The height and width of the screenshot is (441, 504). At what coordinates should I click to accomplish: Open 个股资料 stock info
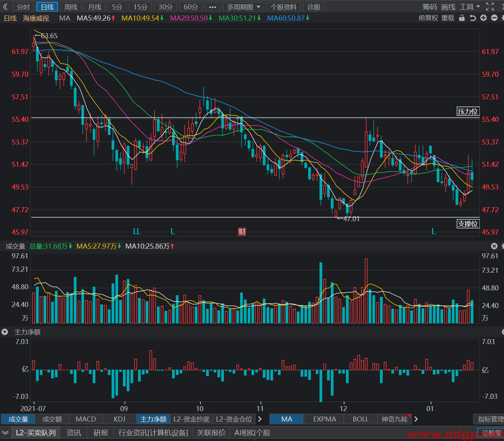284,7
